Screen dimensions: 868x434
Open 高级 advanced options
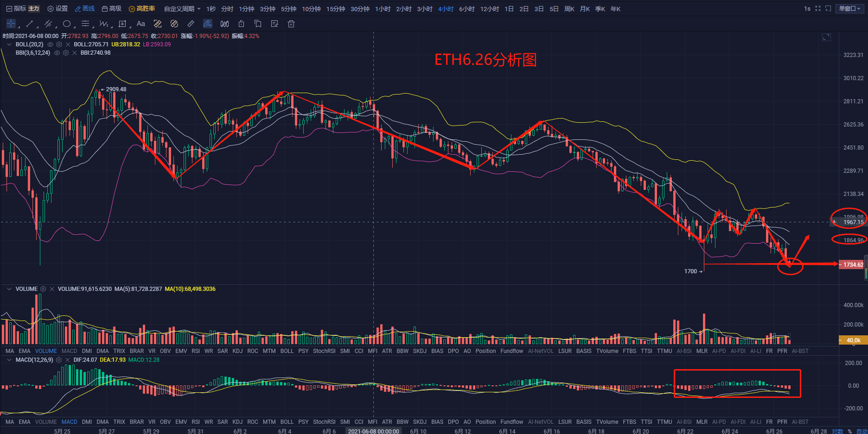112,9
